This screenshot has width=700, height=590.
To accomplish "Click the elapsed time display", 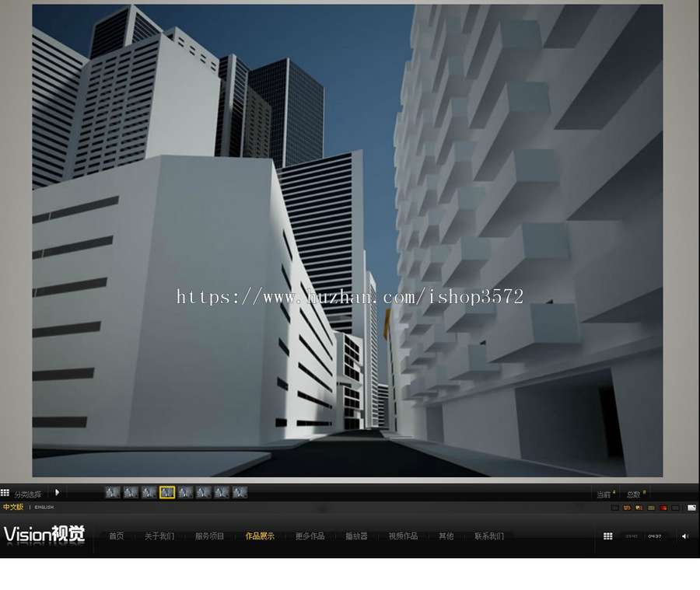I will pos(632,536).
